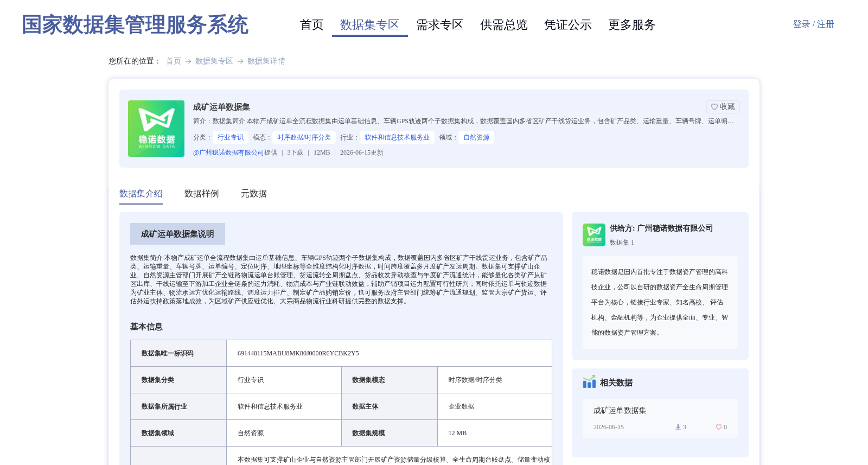Viewport: 868px width, 465px height.
Task: Click the 相关数据 bar chart icon
Action: tap(589, 382)
